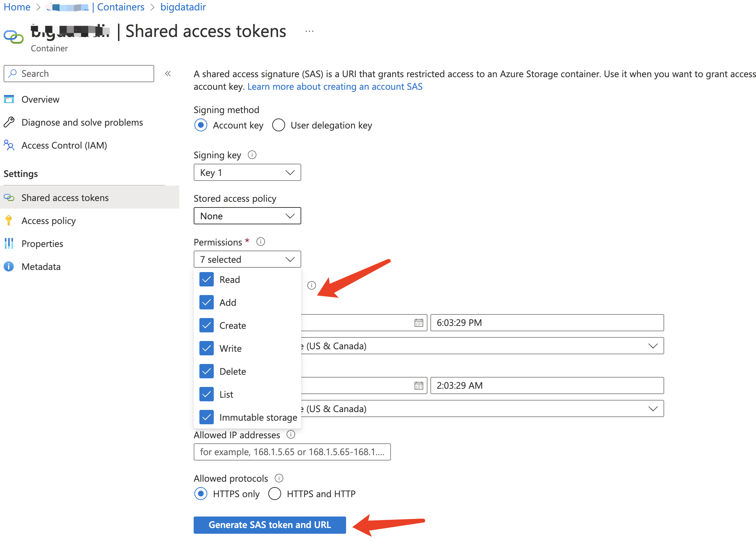This screenshot has height=542, width=756.
Task: Select HTTPS and HTTP protocol
Action: pos(275,494)
